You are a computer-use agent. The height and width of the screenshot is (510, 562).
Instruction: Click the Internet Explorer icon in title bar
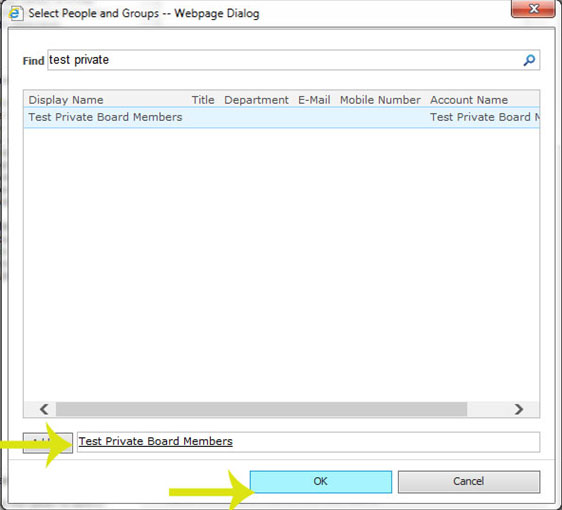click(15, 14)
